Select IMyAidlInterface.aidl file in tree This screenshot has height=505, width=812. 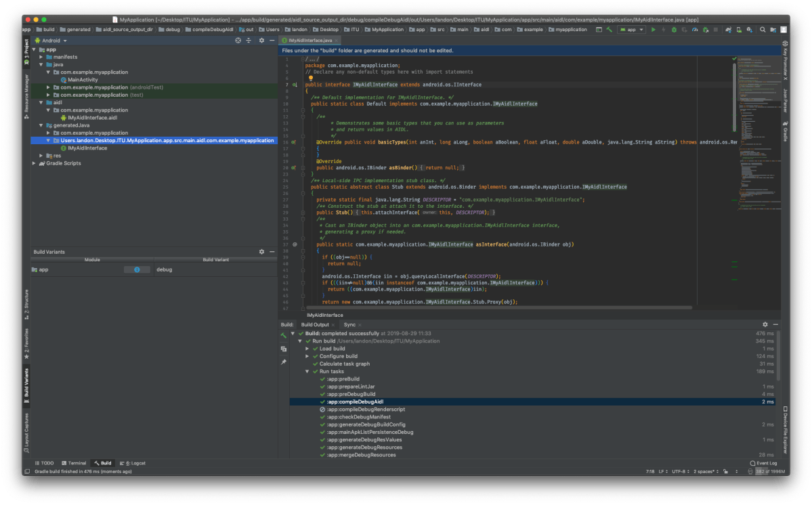tap(92, 118)
